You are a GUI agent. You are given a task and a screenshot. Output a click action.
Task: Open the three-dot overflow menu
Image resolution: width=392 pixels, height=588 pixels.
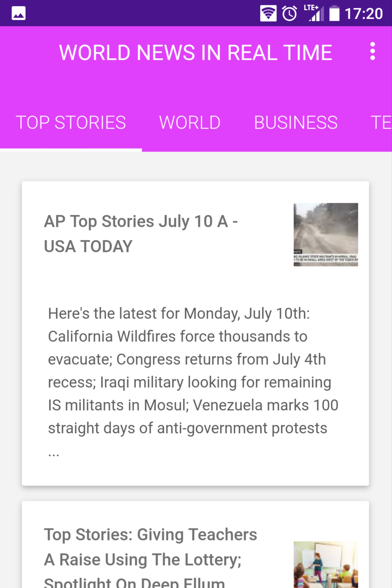[373, 51]
